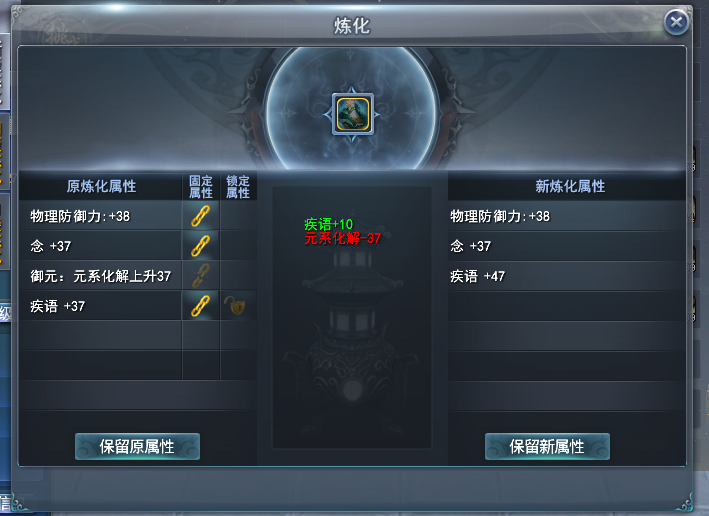The image size is (709, 516).
Task: Click empty lock slot for 物理防御力 row
Action: [238, 216]
